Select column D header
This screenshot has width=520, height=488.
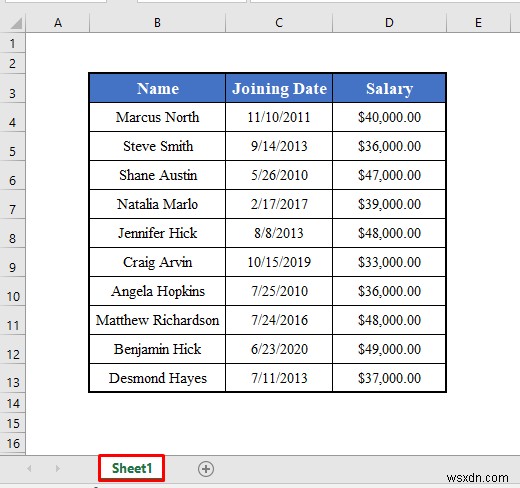pyautogui.click(x=389, y=23)
